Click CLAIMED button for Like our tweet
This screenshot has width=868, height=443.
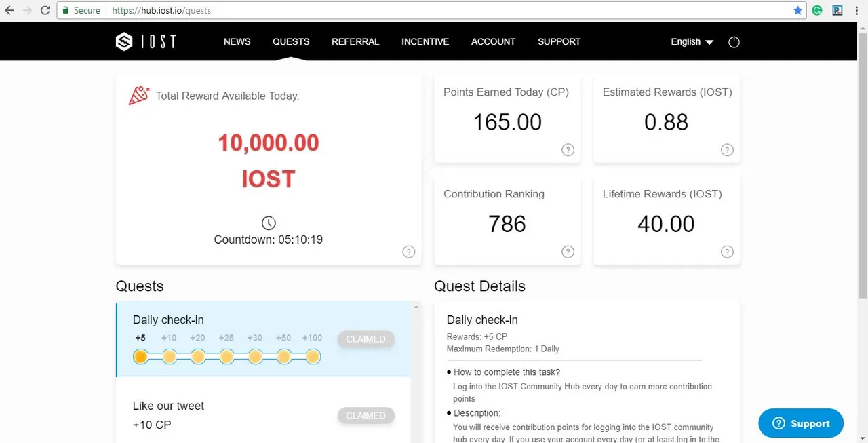366,416
